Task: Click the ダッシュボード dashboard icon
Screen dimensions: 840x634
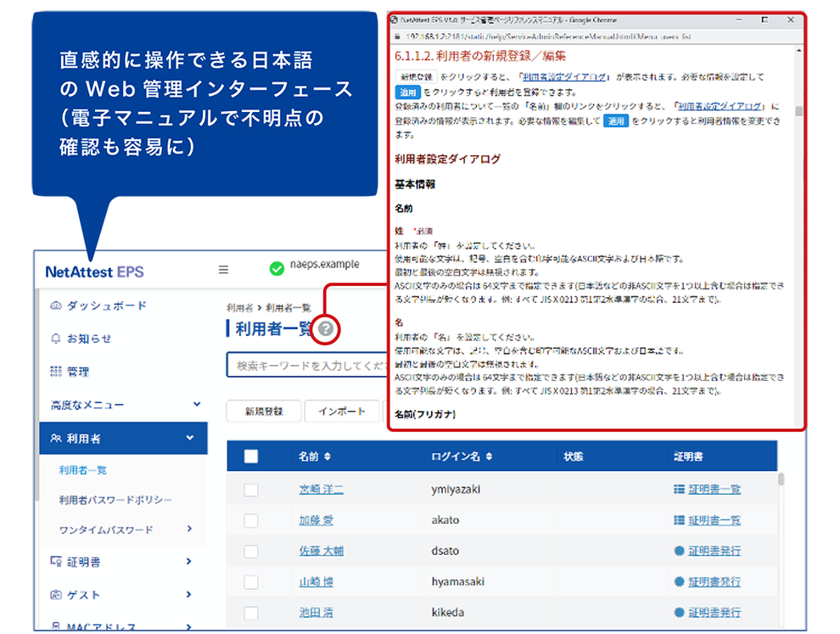Action: tap(56, 306)
